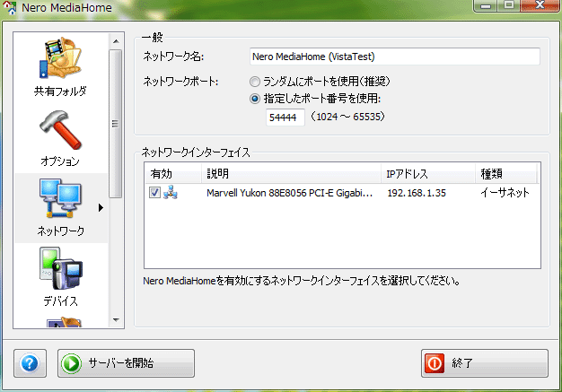This screenshot has height=392, width=562.
Task: Click the IPアドレス column header
Action: click(428, 174)
